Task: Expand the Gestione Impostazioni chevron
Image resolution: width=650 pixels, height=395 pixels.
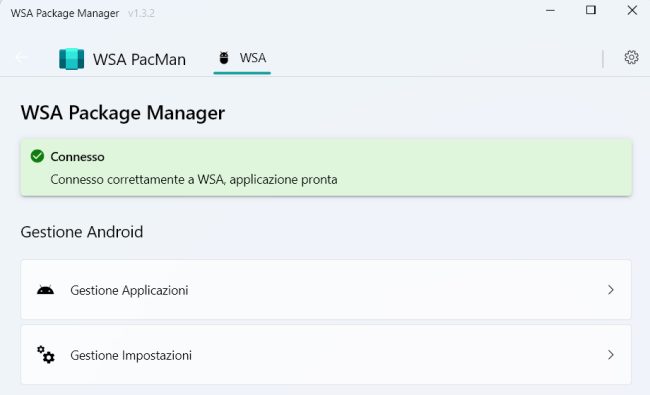Action: coord(611,355)
